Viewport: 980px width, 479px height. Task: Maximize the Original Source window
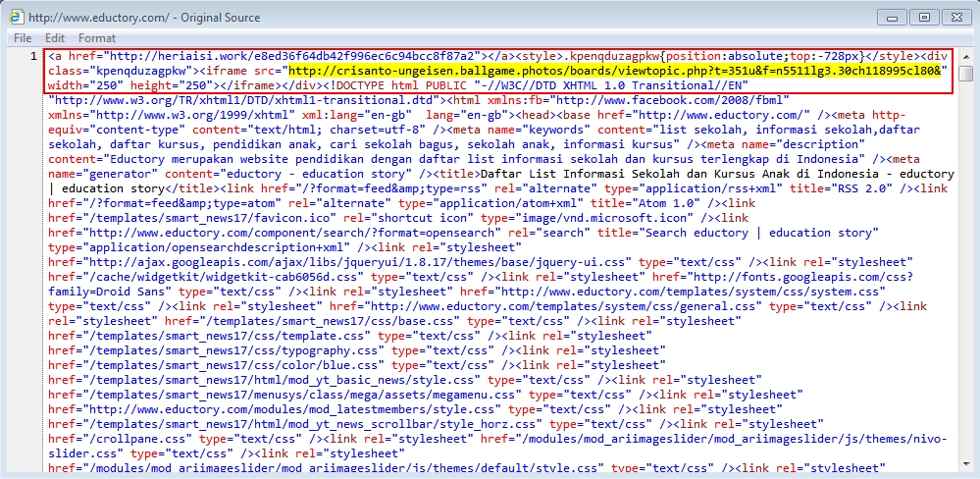922,17
